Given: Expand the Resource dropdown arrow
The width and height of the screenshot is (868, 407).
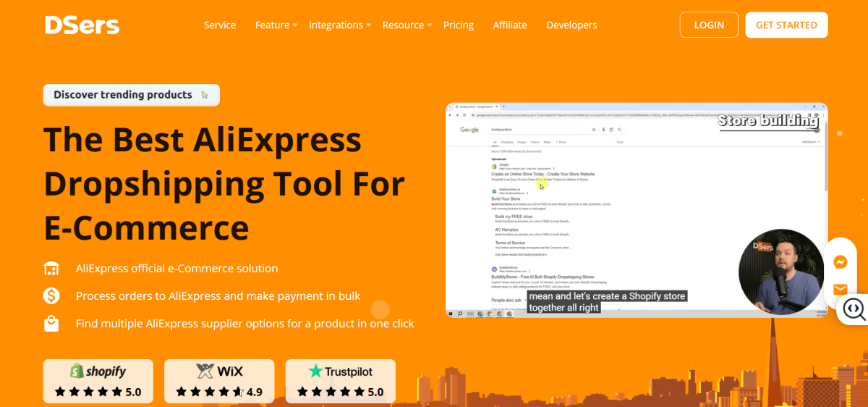Looking at the screenshot, I should pos(429,25).
